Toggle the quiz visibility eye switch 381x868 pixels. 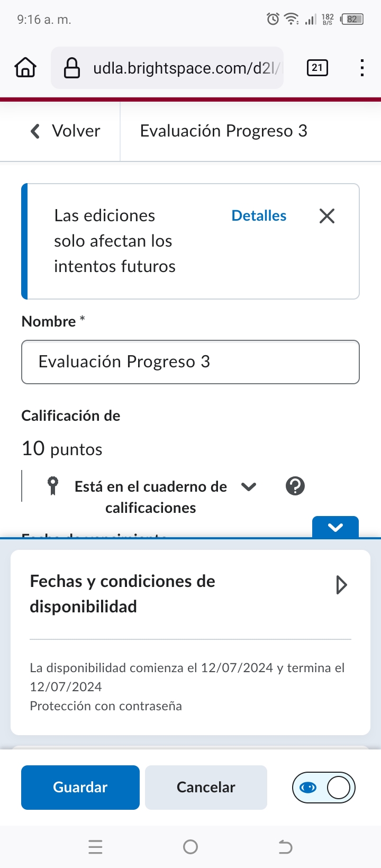click(x=323, y=788)
